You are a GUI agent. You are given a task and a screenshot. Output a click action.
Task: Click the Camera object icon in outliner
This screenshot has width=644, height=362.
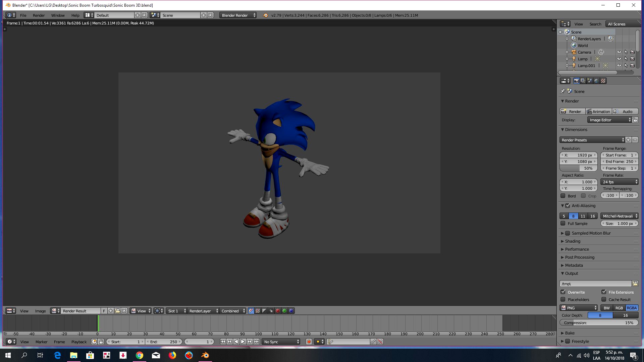[x=574, y=52]
